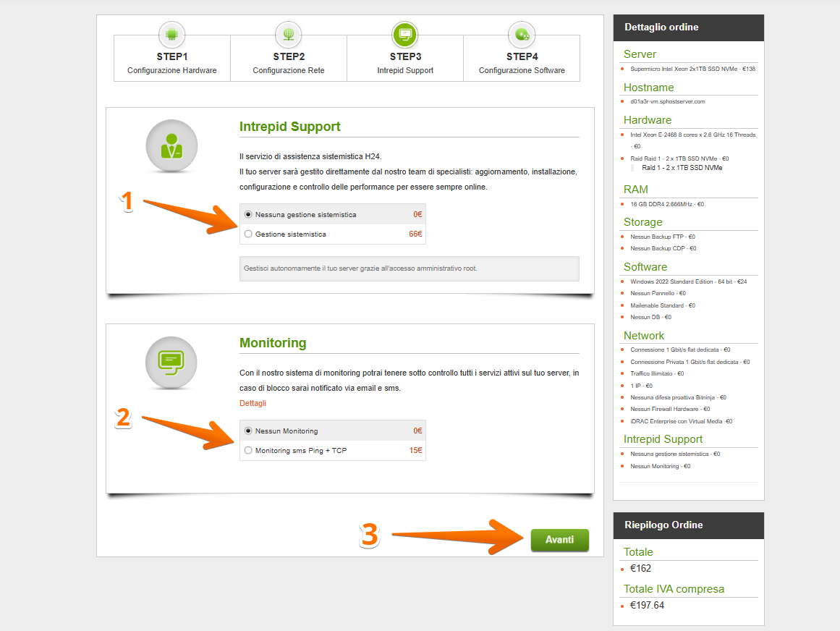The width and height of the screenshot is (840, 631).
Task: Click the Intrepid Support person icon
Action: click(171, 145)
